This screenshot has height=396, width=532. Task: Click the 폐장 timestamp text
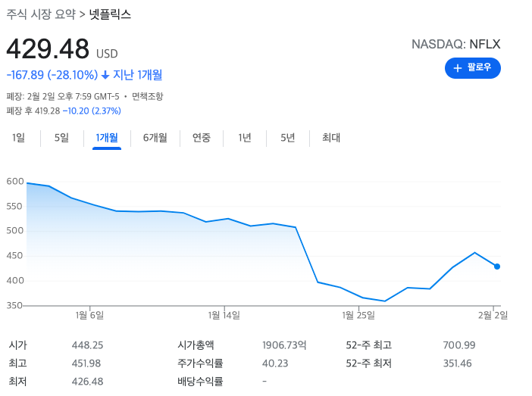tap(63, 96)
